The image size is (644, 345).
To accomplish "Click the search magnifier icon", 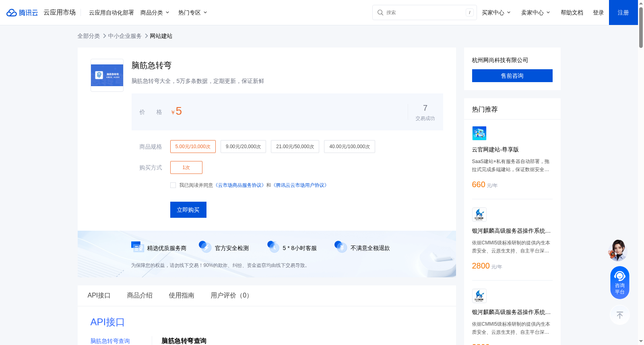I will pyautogui.click(x=380, y=12).
